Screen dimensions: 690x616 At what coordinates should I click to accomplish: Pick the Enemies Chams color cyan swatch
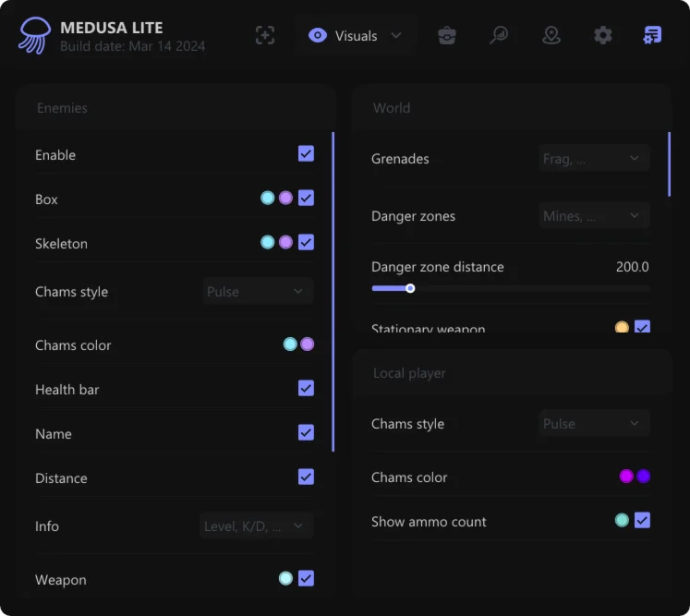tap(290, 344)
